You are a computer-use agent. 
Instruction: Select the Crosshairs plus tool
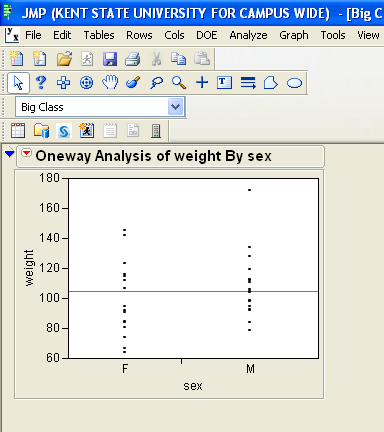point(202,82)
